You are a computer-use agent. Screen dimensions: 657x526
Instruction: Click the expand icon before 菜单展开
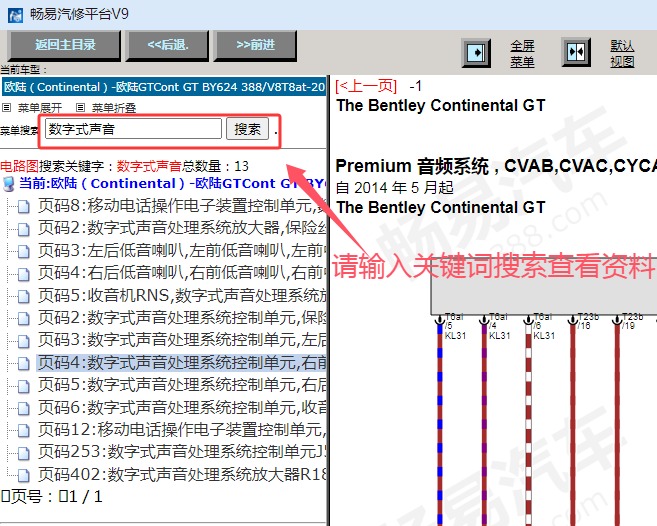pyautogui.click(x=6, y=108)
